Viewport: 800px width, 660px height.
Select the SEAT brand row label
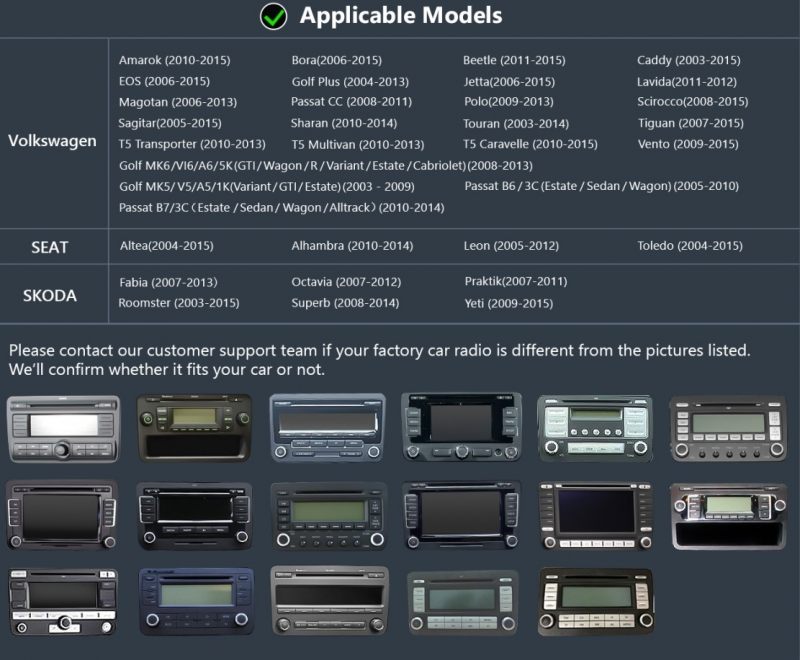click(49, 246)
